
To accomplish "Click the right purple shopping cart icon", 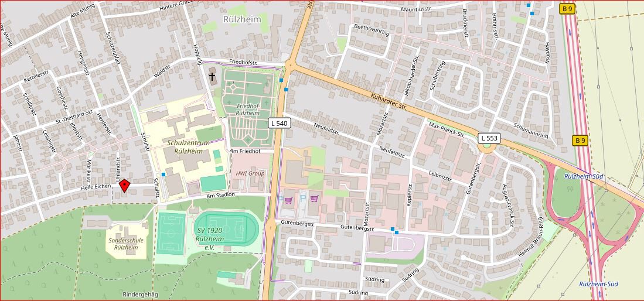I will (x=314, y=199).
